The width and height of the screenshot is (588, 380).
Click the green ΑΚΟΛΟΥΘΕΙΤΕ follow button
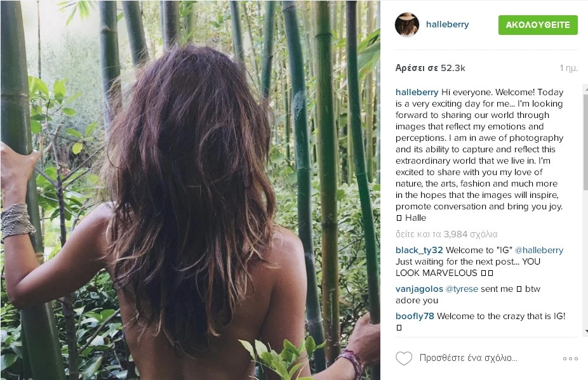[538, 25]
